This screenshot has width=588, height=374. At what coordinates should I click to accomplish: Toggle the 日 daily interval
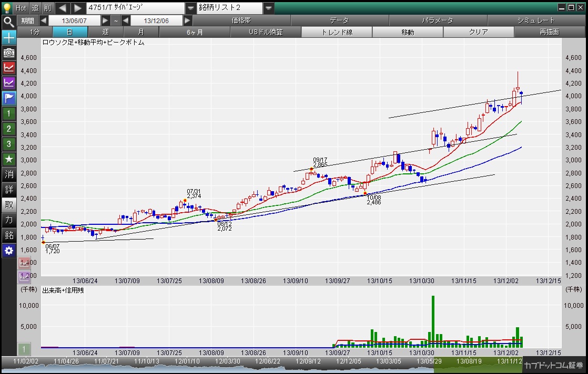tap(70, 32)
